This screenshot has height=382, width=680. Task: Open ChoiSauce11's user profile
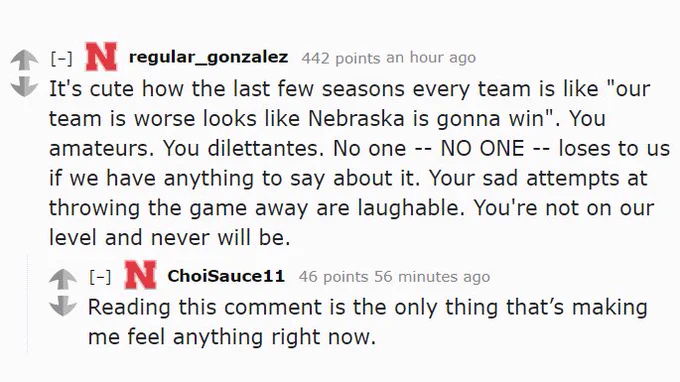tap(226, 276)
